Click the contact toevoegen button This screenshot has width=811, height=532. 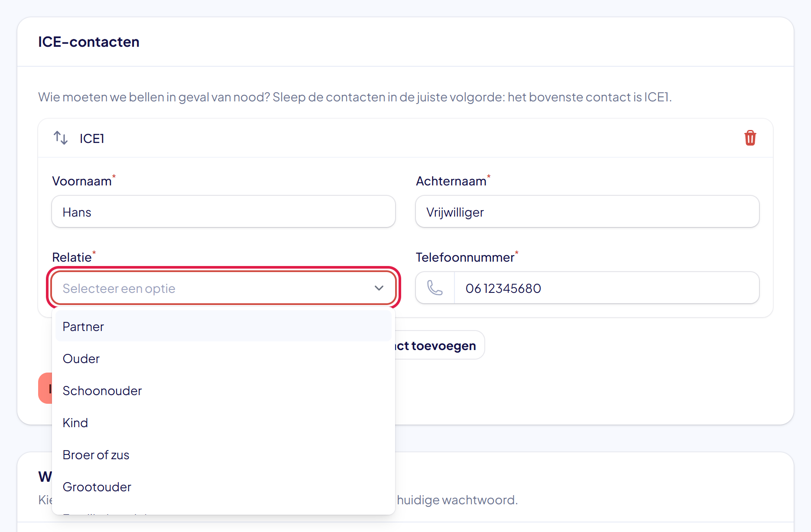439,345
